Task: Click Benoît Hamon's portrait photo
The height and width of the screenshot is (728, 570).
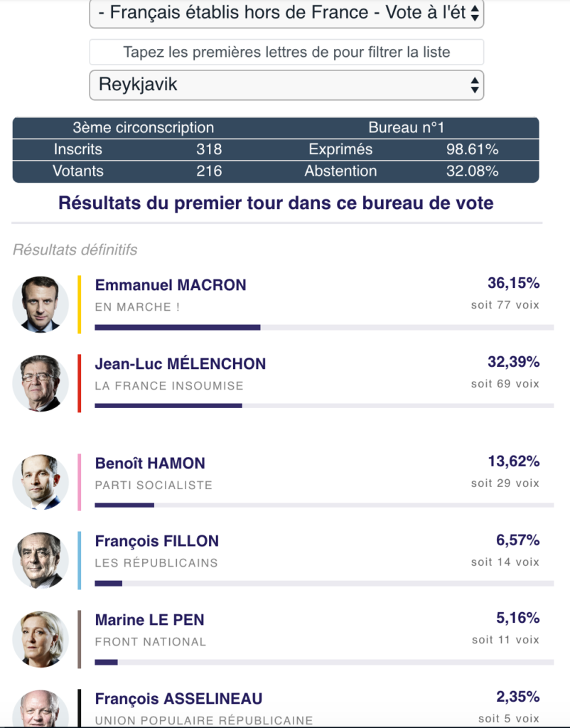Action: (x=41, y=482)
